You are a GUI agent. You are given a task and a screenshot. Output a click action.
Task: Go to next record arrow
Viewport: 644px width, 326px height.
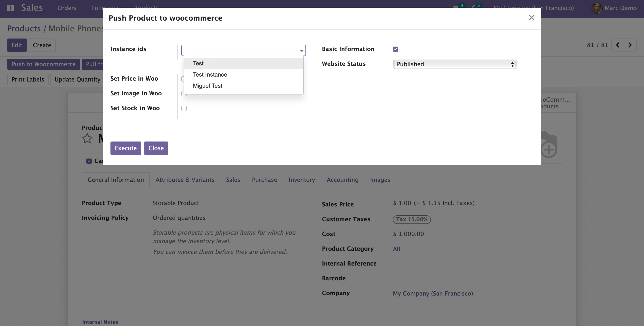pos(630,45)
